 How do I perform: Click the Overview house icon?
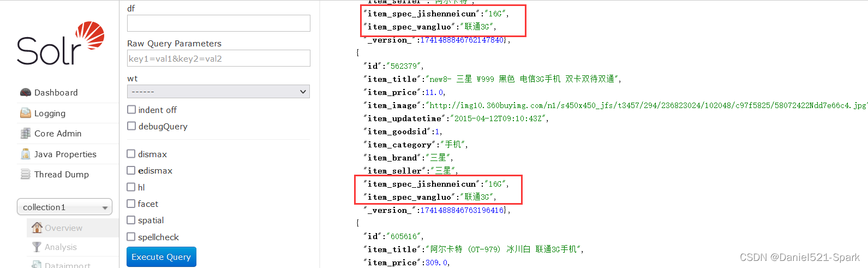click(37, 228)
